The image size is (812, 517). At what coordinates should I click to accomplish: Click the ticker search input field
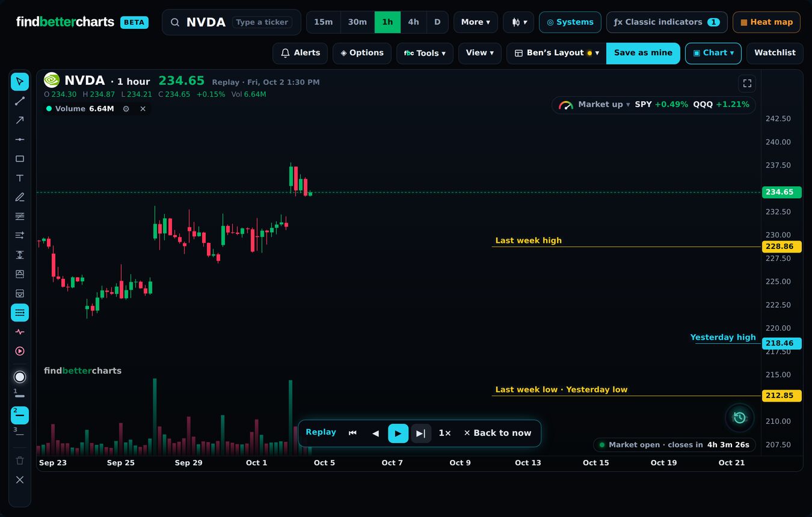click(232, 22)
